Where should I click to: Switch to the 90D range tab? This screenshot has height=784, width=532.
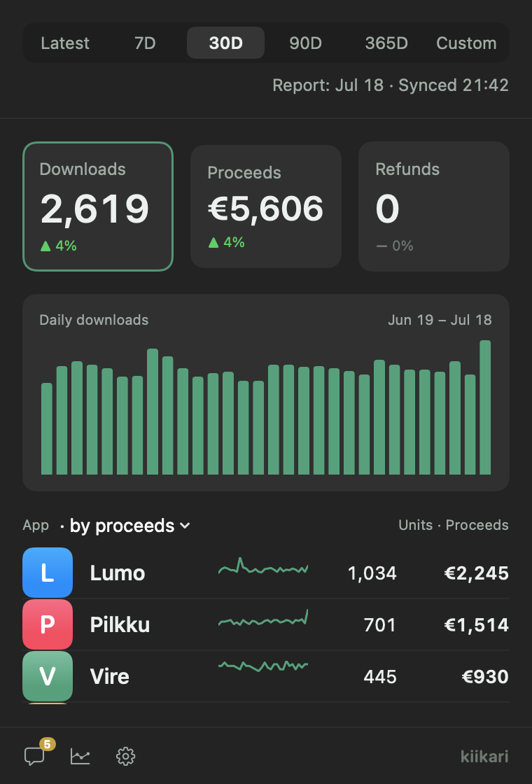point(305,43)
